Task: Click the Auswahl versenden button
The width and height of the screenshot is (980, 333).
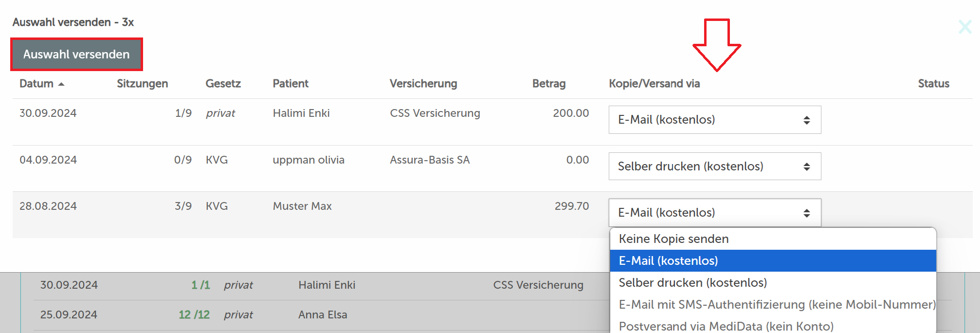Action: 76,55
